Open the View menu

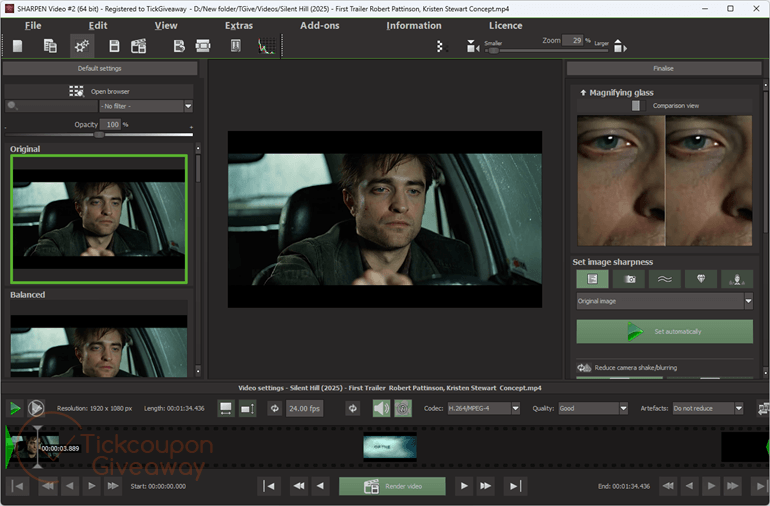(166, 26)
